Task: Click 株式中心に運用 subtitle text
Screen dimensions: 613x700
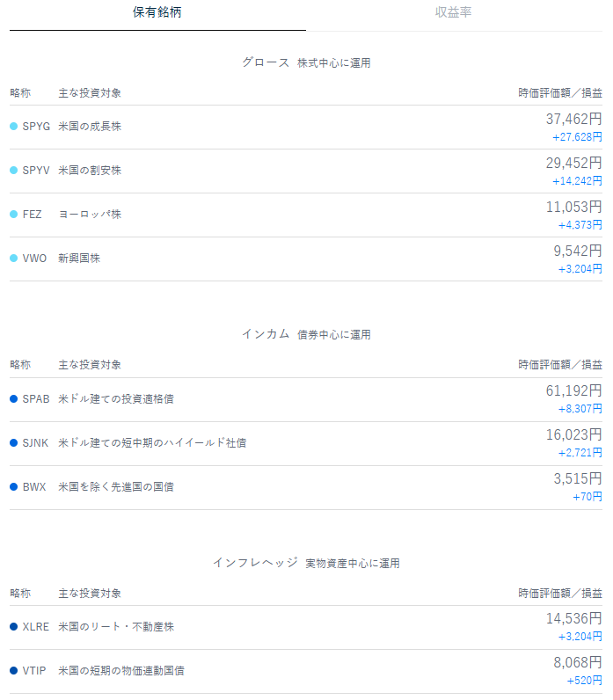Action: pyautogui.click(x=334, y=63)
